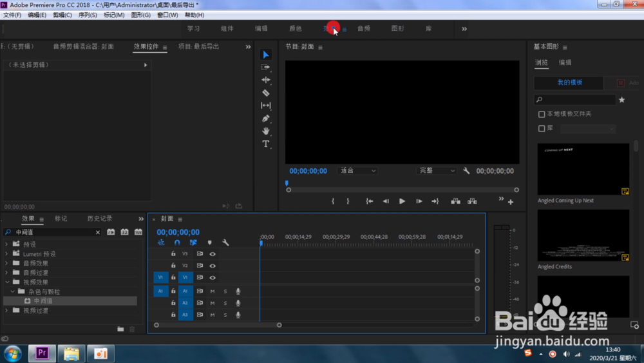Image resolution: width=644 pixels, height=363 pixels.
Task: Select the Track Select Forward tool
Action: tap(266, 67)
